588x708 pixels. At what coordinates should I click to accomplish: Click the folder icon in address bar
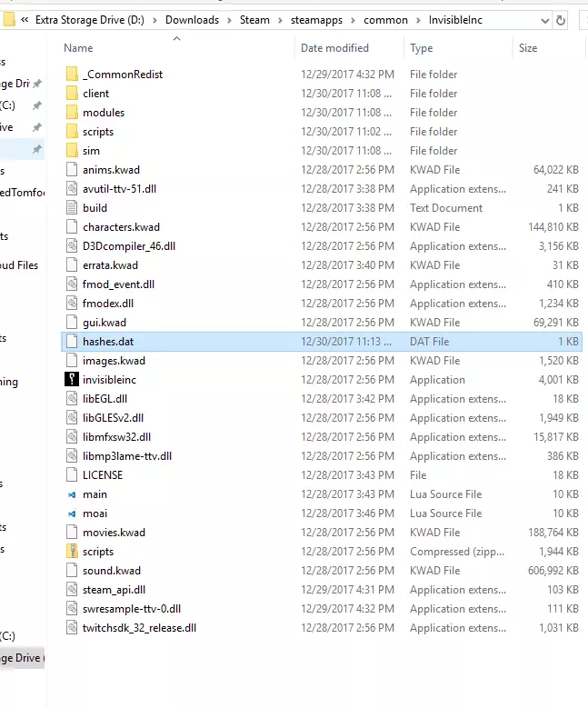tap(9, 20)
